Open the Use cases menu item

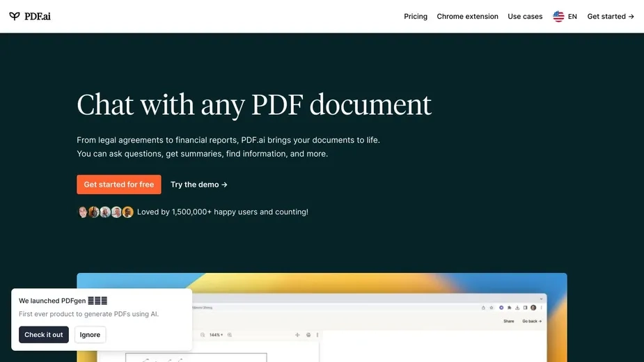[525, 17]
